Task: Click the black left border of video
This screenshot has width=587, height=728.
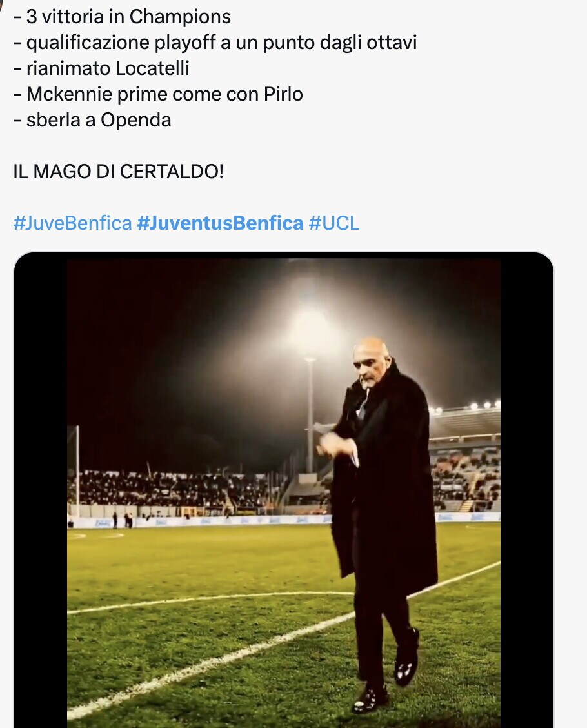Action: [x=41, y=490]
